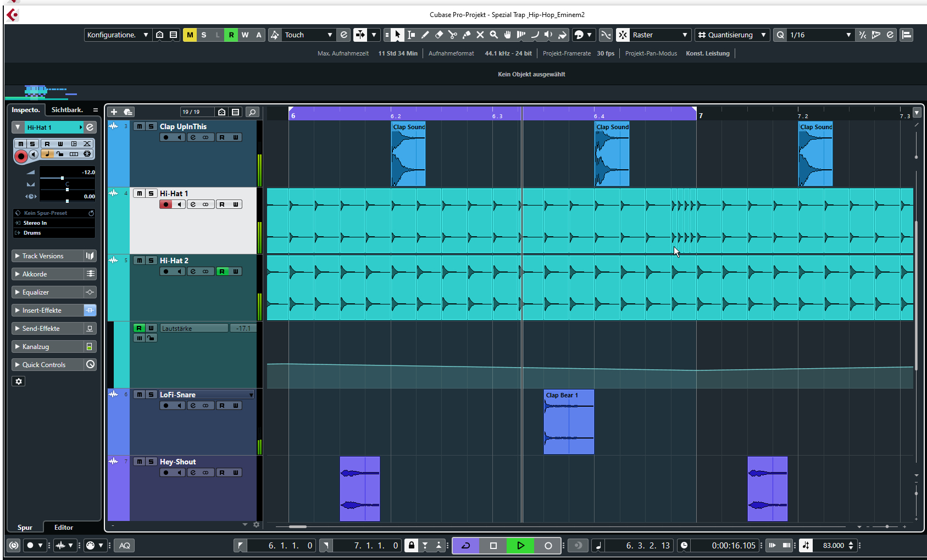Mute the Clap UpInThis track
The height and width of the screenshot is (560, 927).
(140, 126)
